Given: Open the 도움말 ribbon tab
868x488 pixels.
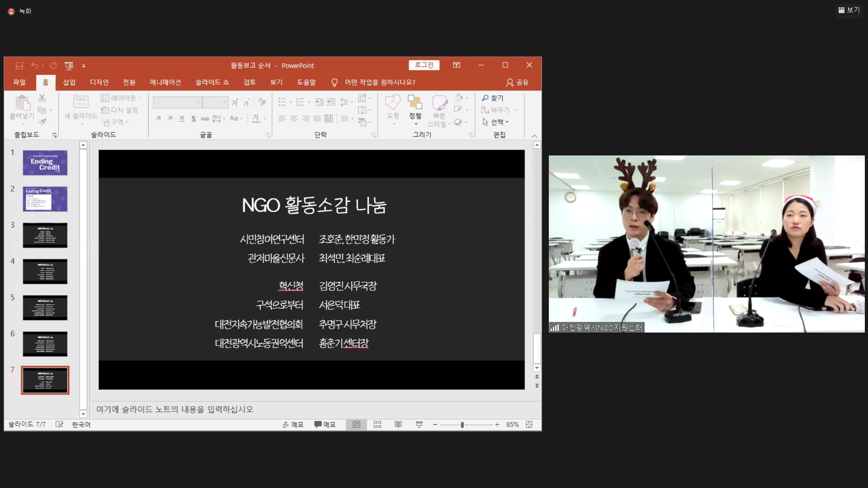Looking at the screenshot, I should click(x=307, y=82).
